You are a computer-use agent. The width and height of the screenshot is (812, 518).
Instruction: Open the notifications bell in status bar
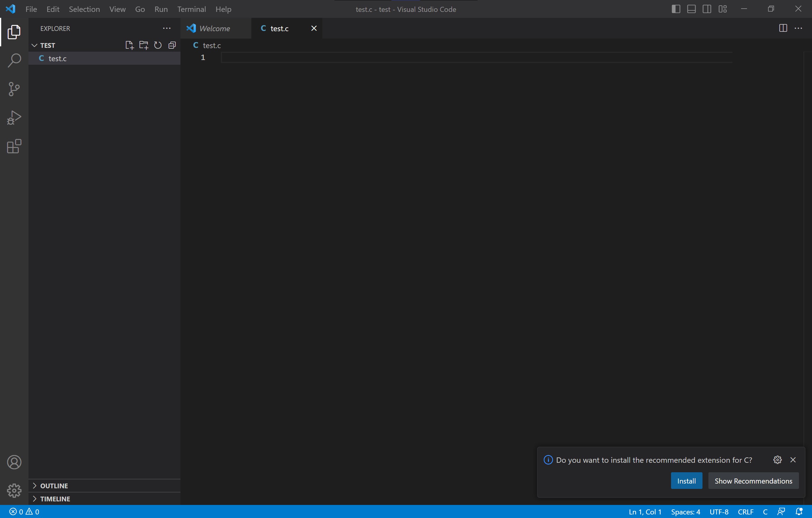[799, 511]
